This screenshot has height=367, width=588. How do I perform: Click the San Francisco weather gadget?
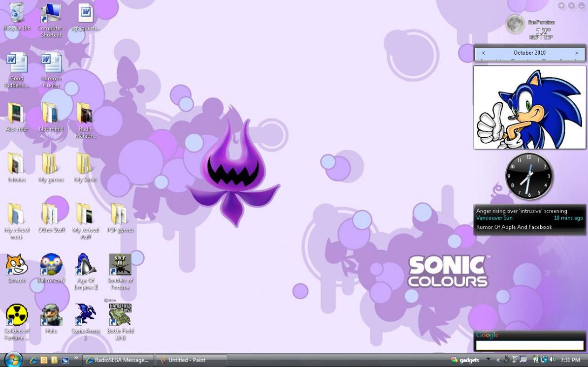[x=529, y=28]
